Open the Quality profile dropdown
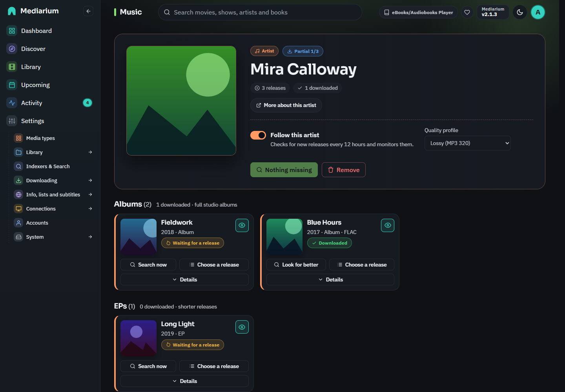Screen dimensions: 565x392 [468, 143]
